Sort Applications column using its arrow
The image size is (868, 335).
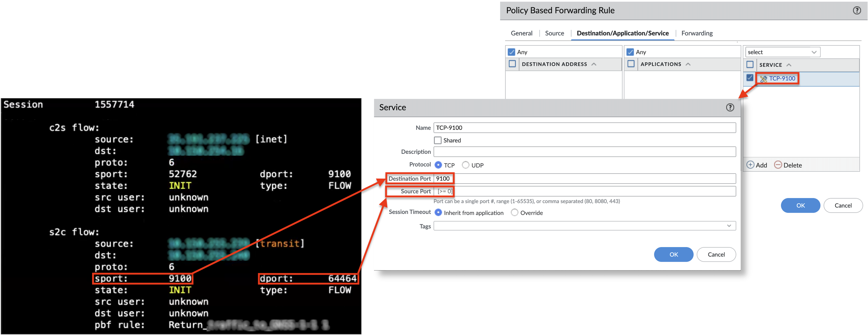coord(688,64)
